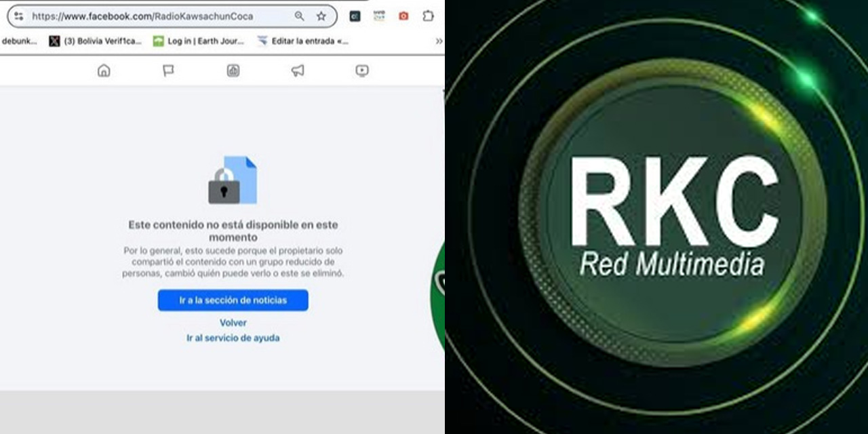Click the 'Ir a la sección de noticias' button
This screenshot has width=868, height=434.
(x=233, y=300)
